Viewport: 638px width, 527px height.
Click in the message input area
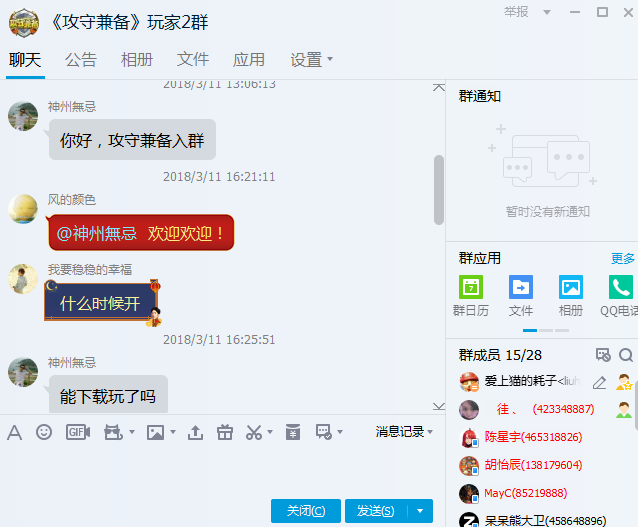(x=220, y=470)
